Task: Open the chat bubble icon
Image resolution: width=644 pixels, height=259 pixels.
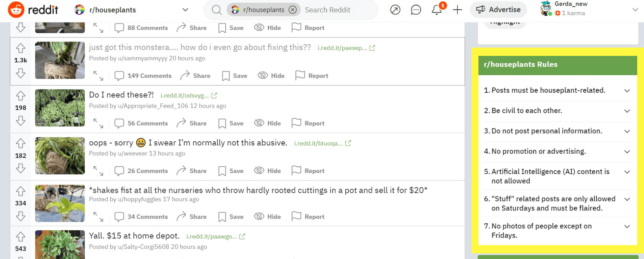Action: click(416, 10)
